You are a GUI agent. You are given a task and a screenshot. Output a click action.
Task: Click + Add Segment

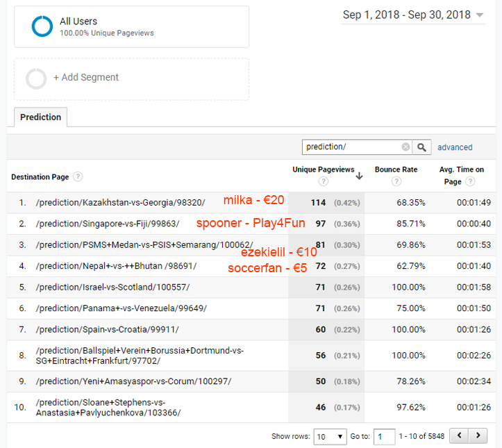click(85, 78)
